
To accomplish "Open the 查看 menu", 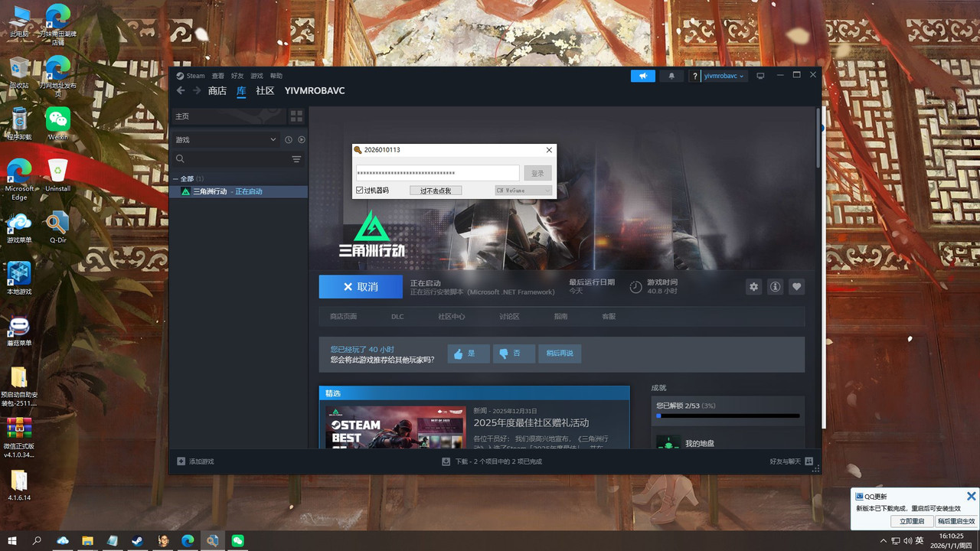I will 218,76.
